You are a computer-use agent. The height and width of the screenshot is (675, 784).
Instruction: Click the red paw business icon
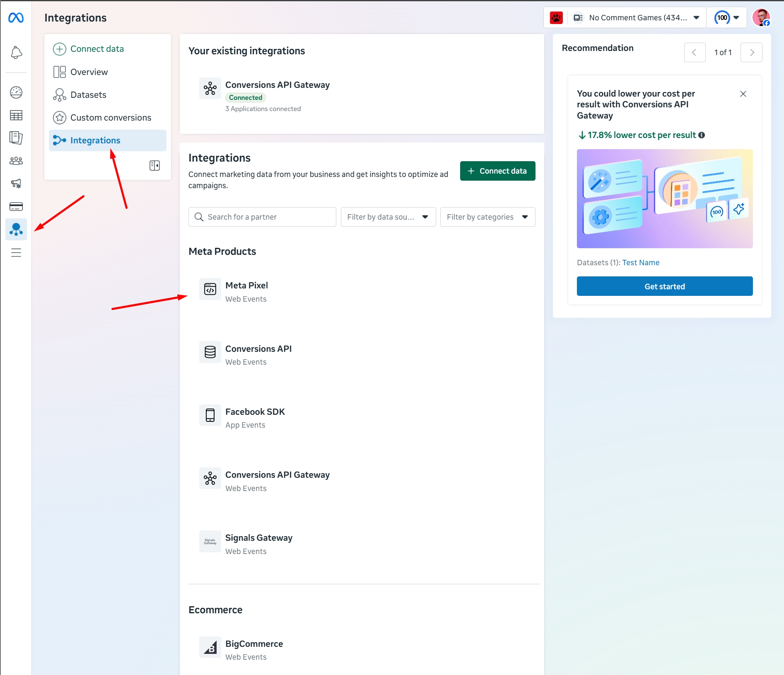[556, 17]
